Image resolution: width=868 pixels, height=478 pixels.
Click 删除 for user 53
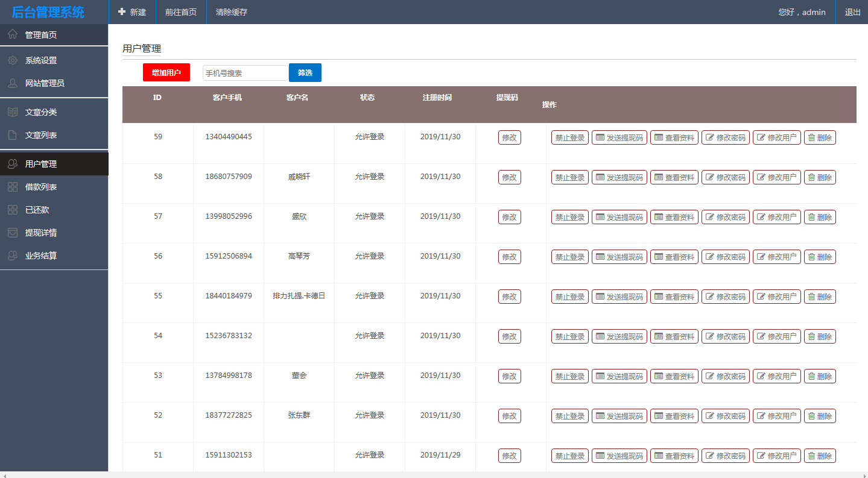(820, 376)
